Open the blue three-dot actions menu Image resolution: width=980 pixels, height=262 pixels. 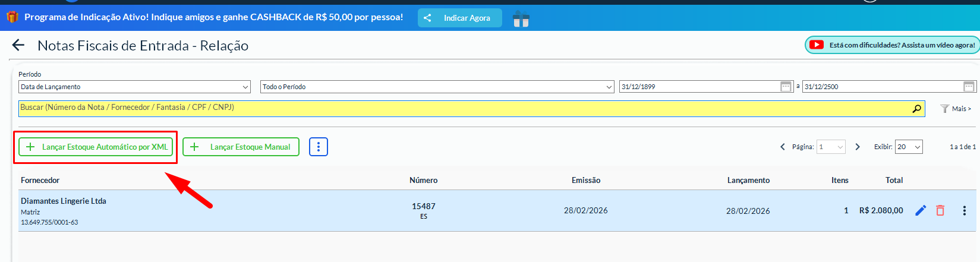coord(319,147)
